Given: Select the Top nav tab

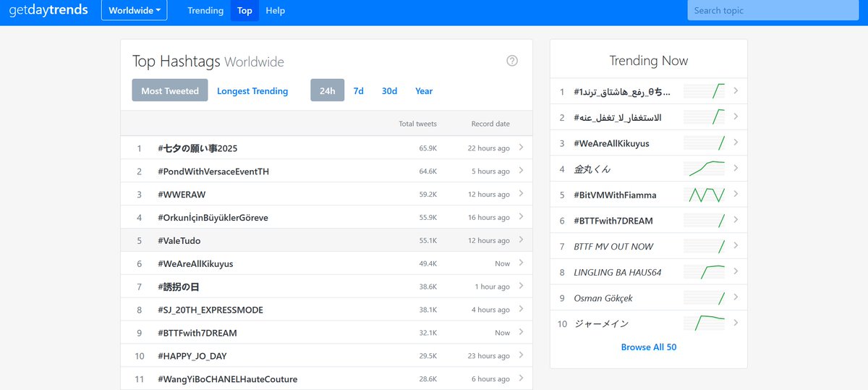Looking at the screenshot, I should tap(244, 10).
